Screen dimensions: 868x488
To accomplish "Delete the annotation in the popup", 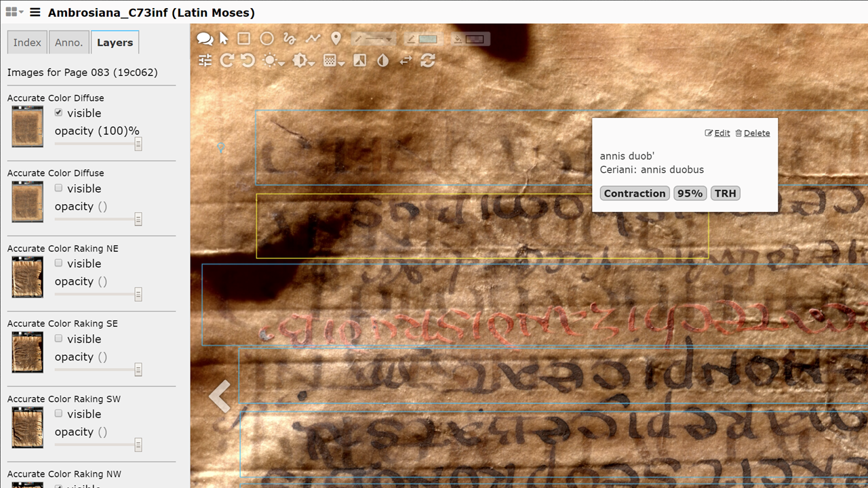I will [x=753, y=133].
